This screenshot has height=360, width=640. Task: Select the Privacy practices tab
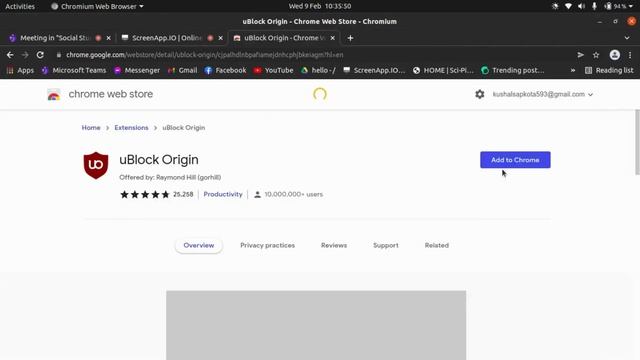(x=267, y=245)
